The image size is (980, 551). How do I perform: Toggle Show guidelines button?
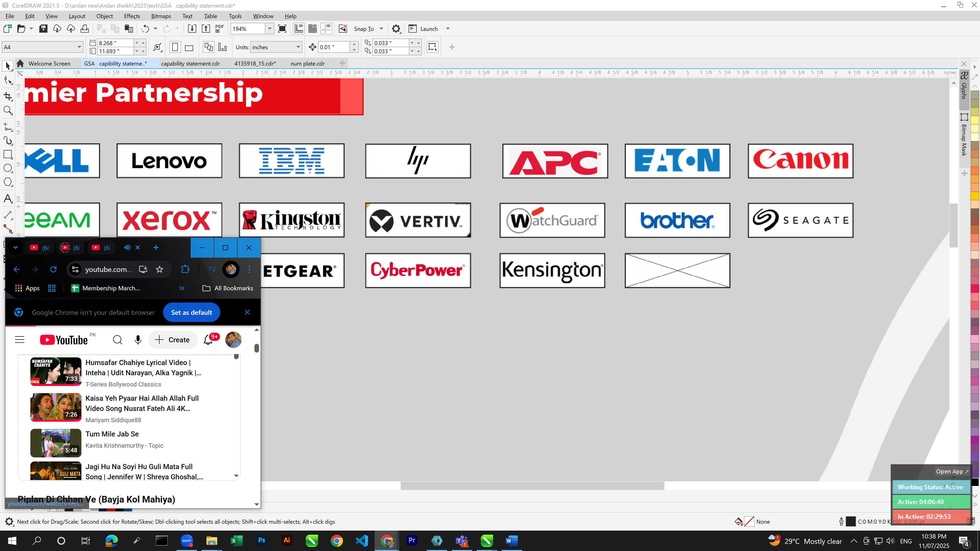(327, 29)
